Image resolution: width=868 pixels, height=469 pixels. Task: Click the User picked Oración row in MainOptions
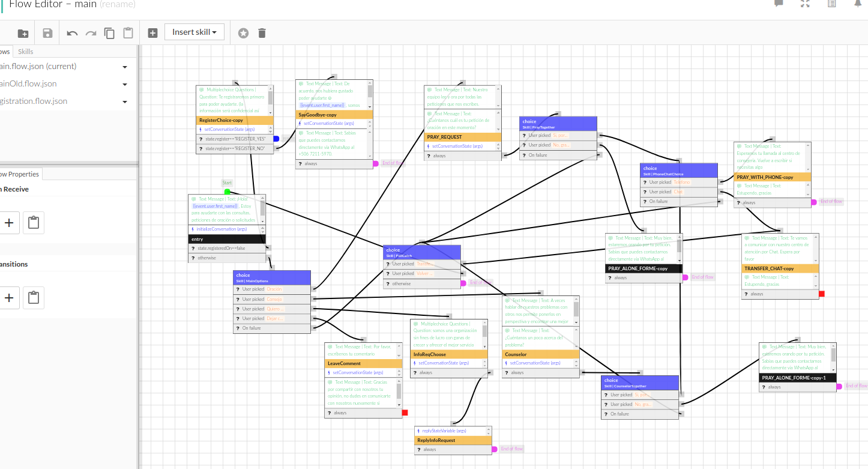[x=272, y=289]
